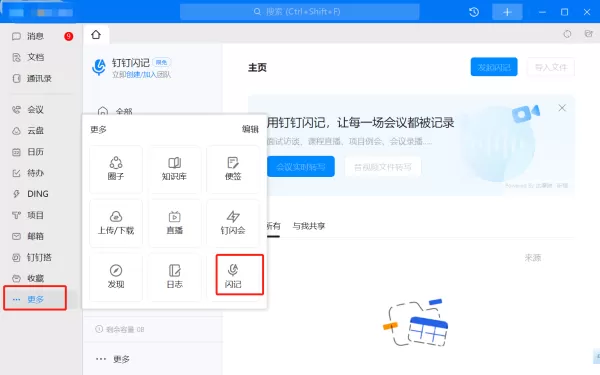Open 待办 to-do list
The width and height of the screenshot is (600, 375).
click(x=34, y=173)
